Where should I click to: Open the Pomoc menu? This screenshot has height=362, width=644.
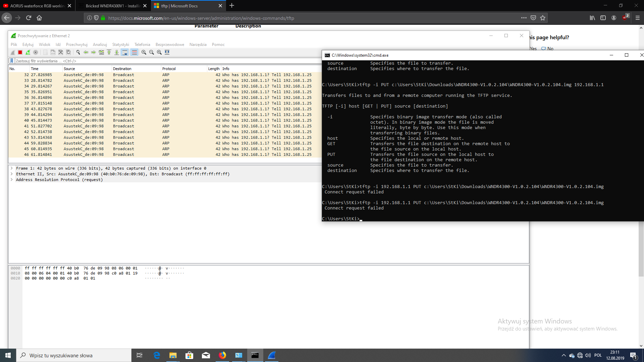pos(218,45)
